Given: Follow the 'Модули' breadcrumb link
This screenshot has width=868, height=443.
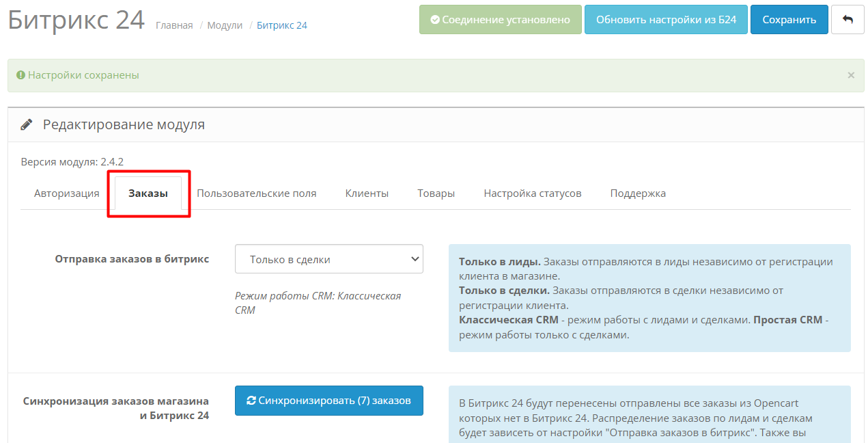Looking at the screenshot, I should (x=225, y=25).
